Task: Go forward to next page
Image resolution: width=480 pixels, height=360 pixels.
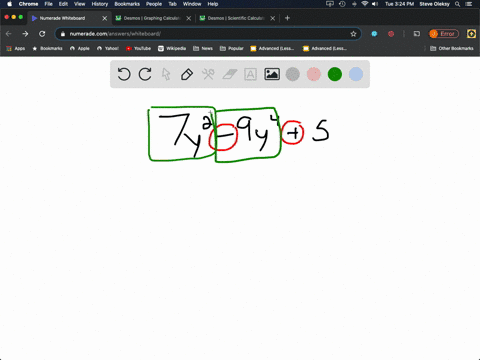Action: coord(25,34)
